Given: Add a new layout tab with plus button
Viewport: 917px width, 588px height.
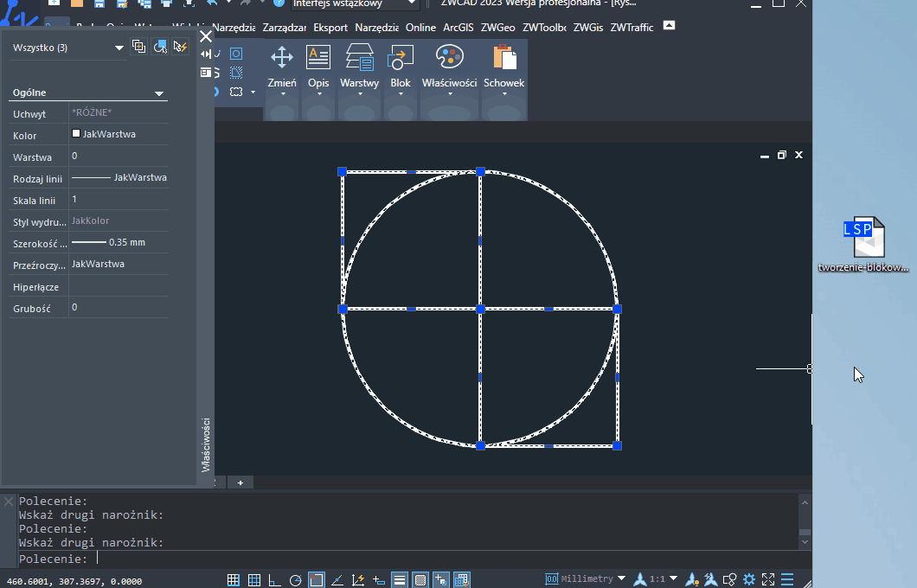Looking at the screenshot, I should (x=240, y=483).
